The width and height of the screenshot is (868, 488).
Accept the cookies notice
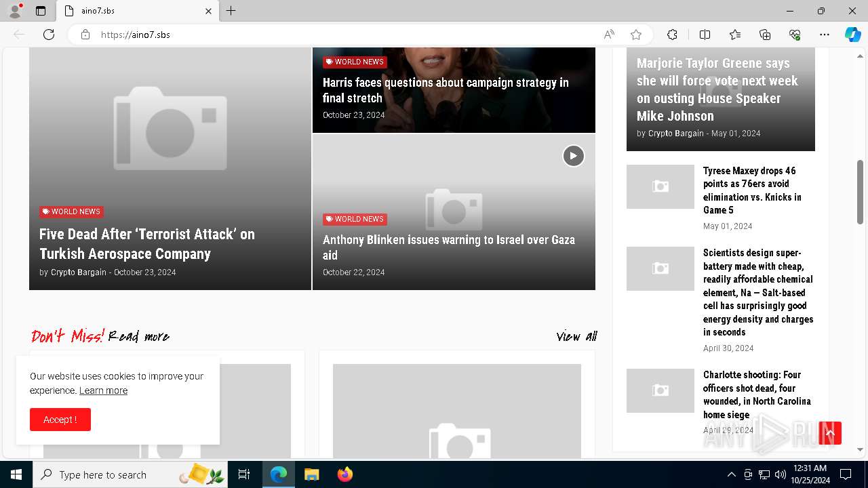(60, 420)
